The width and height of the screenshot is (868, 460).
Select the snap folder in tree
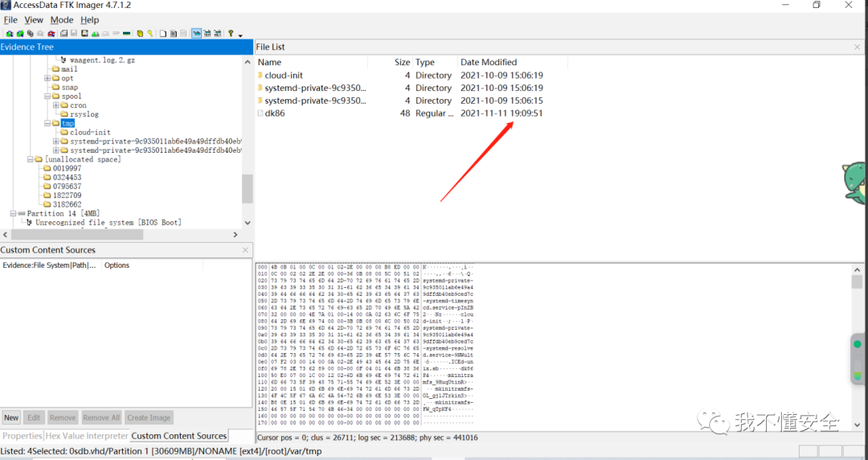[70, 87]
